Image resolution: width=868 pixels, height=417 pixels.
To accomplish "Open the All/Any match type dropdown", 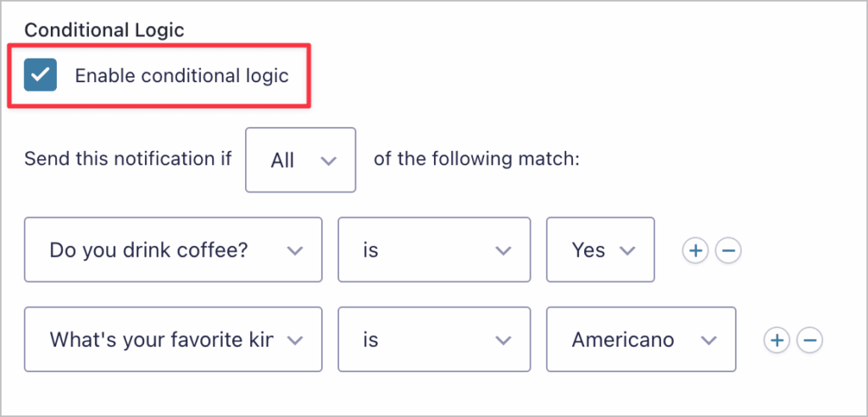I will [300, 160].
